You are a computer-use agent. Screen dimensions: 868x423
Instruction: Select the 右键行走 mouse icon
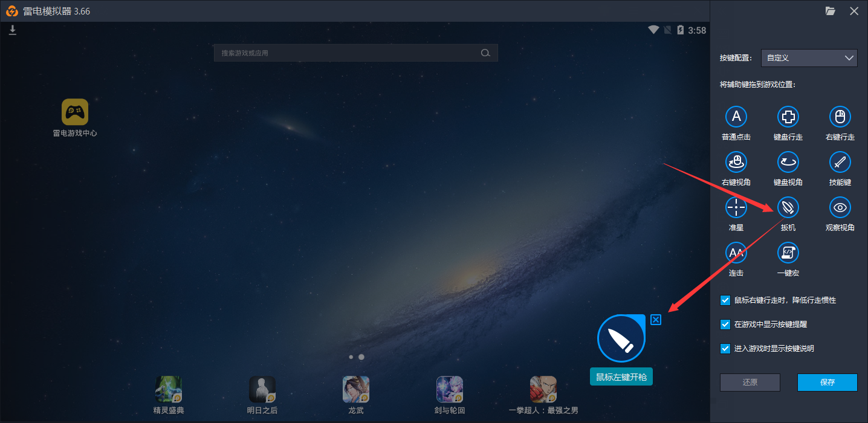pos(840,116)
